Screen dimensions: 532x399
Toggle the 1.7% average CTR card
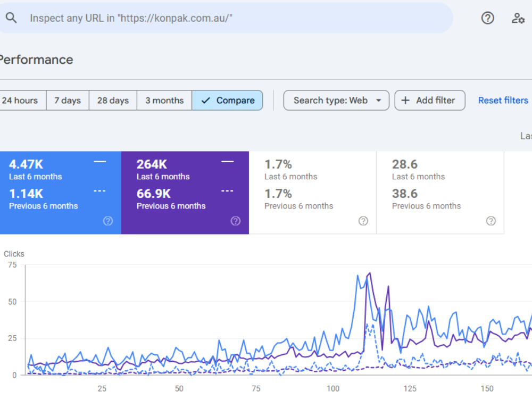(312, 193)
